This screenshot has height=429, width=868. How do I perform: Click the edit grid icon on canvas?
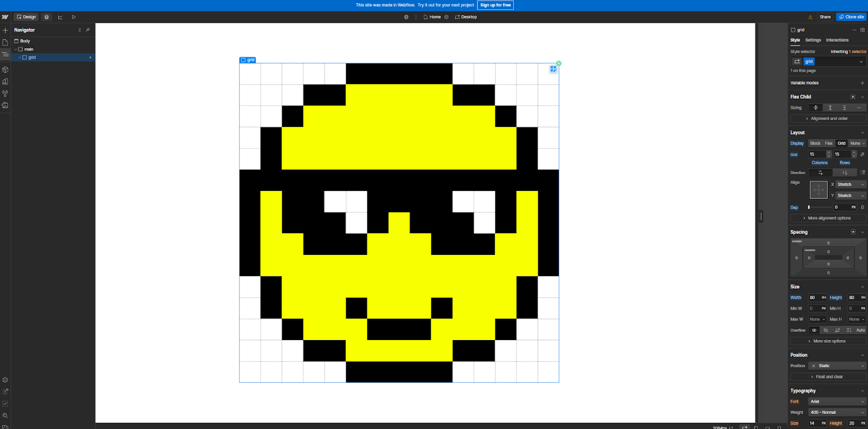point(553,69)
